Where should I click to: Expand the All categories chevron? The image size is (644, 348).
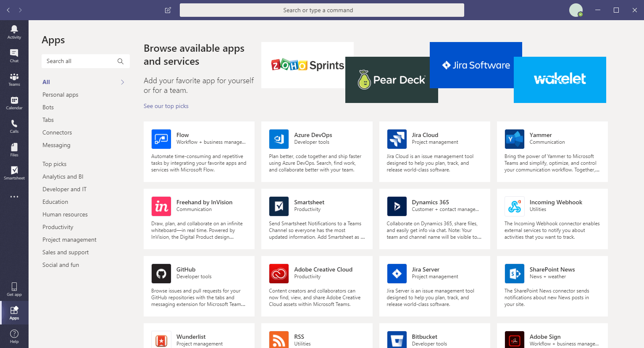123,82
